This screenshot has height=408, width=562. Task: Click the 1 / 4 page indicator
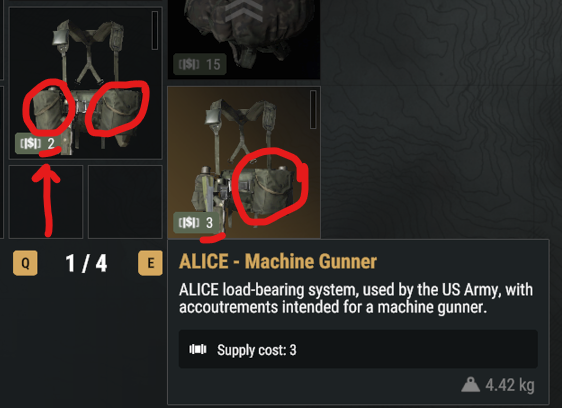86,264
